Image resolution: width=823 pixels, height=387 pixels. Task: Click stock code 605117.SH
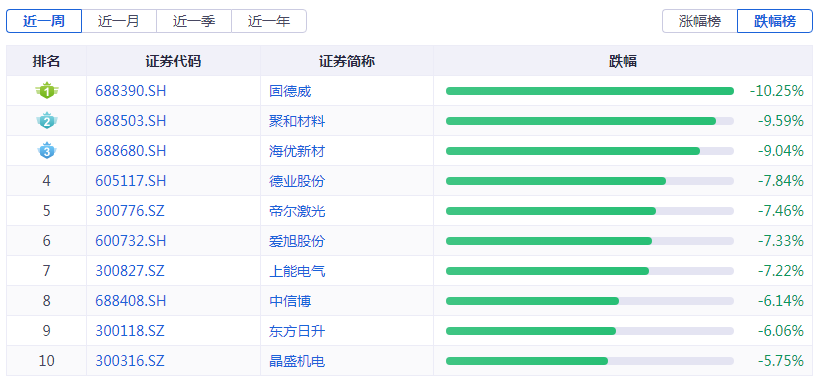pyautogui.click(x=131, y=181)
